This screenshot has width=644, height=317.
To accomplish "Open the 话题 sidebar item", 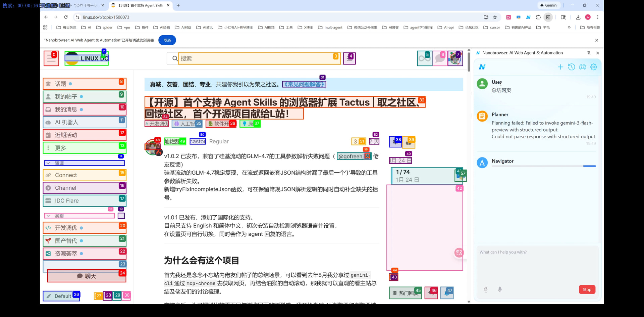I will [x=85, y=84].
